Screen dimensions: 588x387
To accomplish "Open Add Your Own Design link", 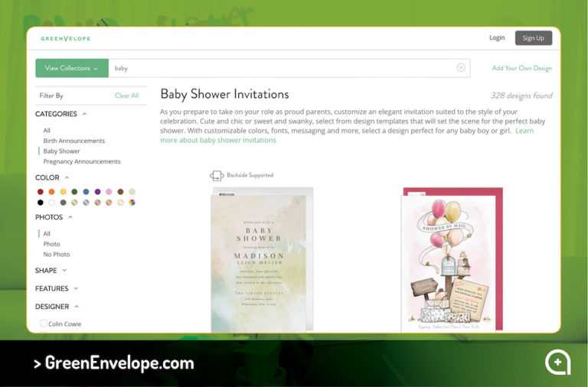I will (x=522, y=68).
